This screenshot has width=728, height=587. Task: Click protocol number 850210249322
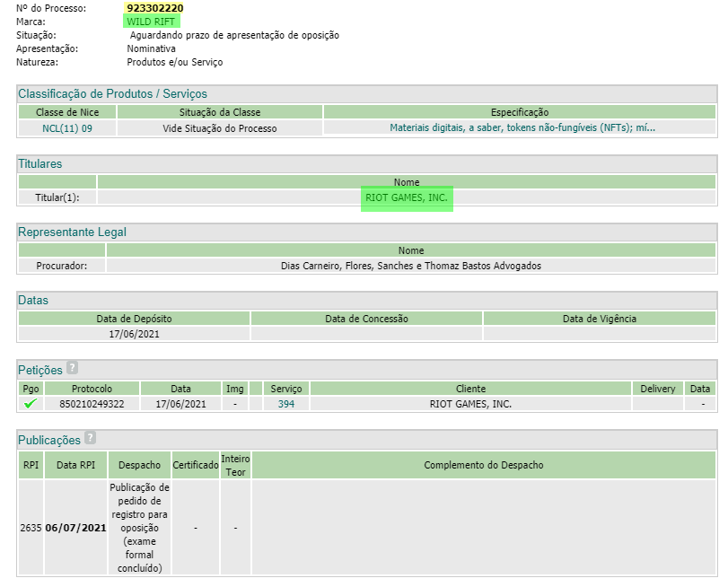tap(92, 404)
